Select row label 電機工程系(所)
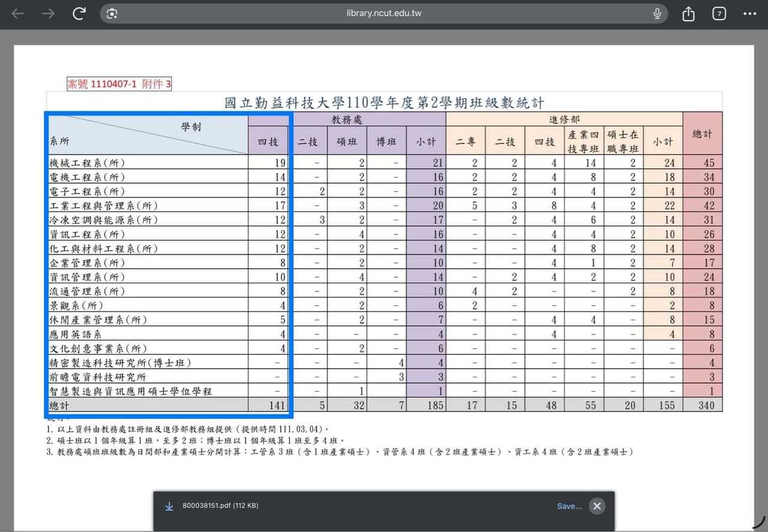The image size is (768, 532). pos(88,177)
